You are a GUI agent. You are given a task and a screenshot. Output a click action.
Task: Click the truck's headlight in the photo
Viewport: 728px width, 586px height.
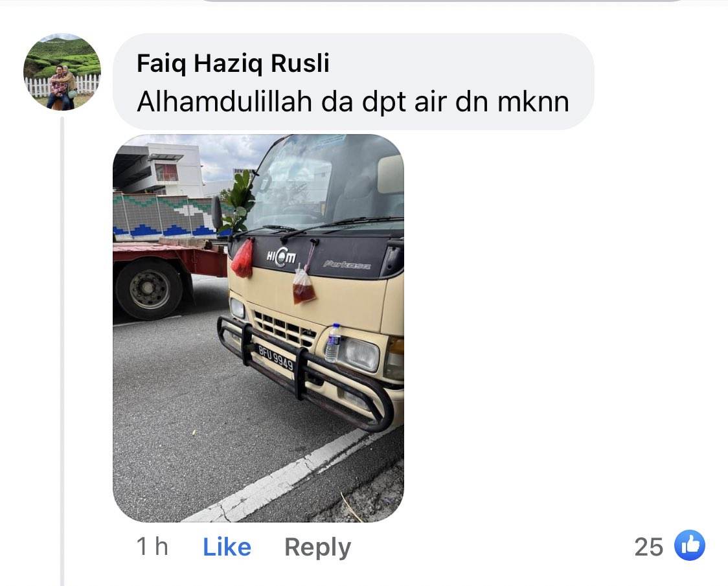[359, 355]
